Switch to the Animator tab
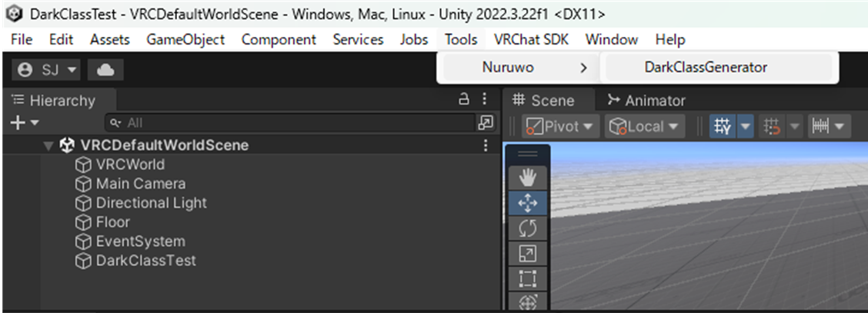This screenshot has width=868, height=313. coord(646,101)
